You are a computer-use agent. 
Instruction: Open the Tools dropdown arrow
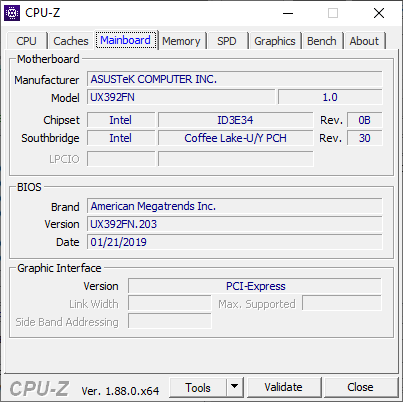(235, 387)
